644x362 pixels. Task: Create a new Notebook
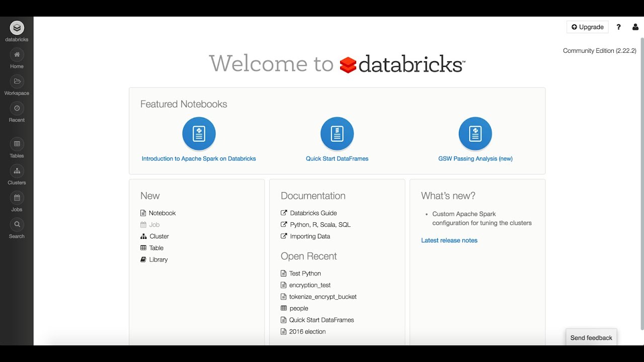point(158,213)
